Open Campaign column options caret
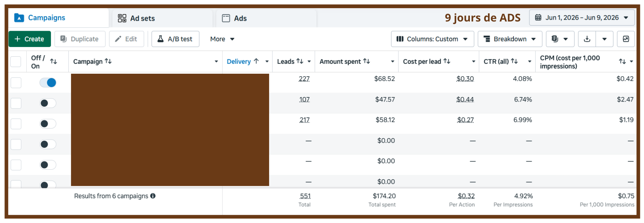 (216, 61)
